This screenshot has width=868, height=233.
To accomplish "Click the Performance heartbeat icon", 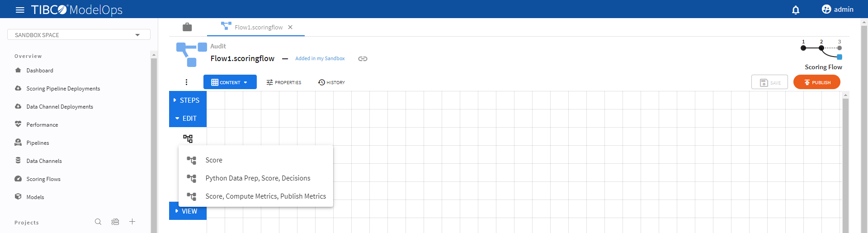I will click(18, 124).
